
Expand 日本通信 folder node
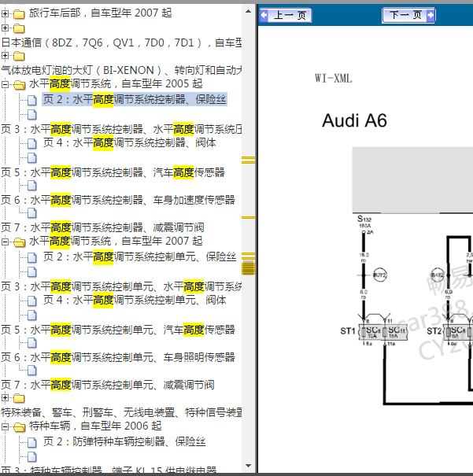pyautogui.click(x=5, y=28)
